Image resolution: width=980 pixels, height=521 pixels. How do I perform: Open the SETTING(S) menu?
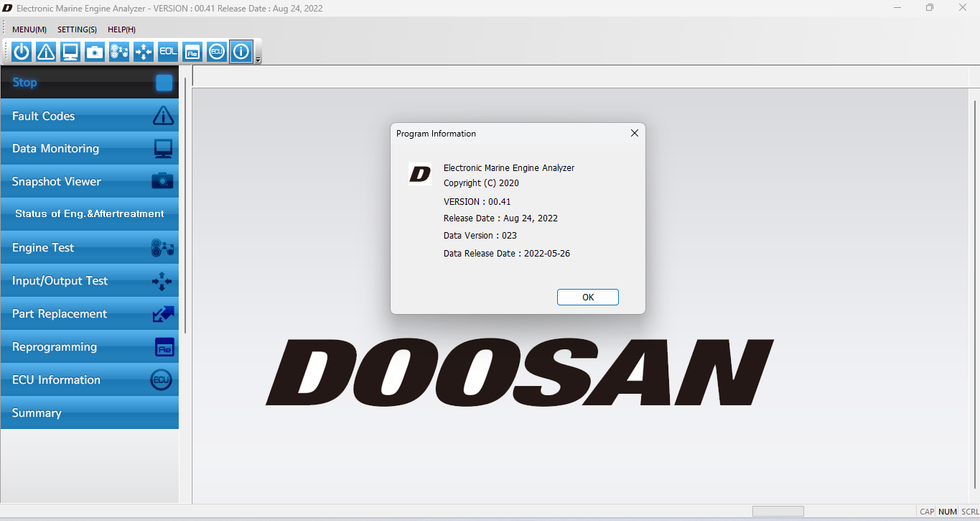[x=77, y=29]
